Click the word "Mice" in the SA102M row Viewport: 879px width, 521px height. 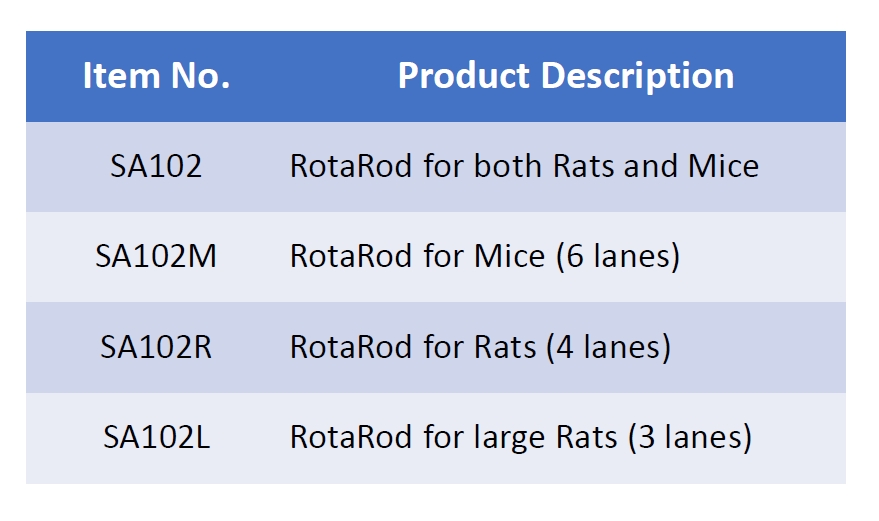click(496, 257)
